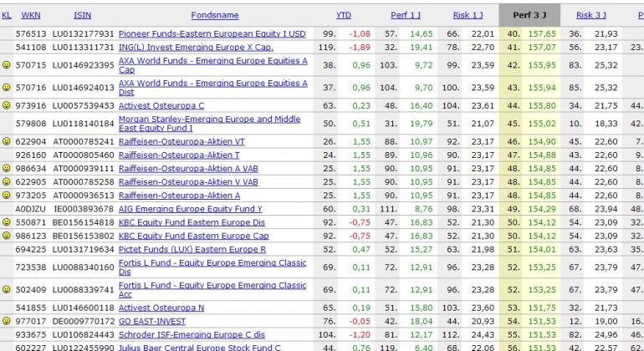Viewport: 644px width, 351px height.
Task: Select Perf 1 J value 19,79
Action: click(x=421, y=124)
